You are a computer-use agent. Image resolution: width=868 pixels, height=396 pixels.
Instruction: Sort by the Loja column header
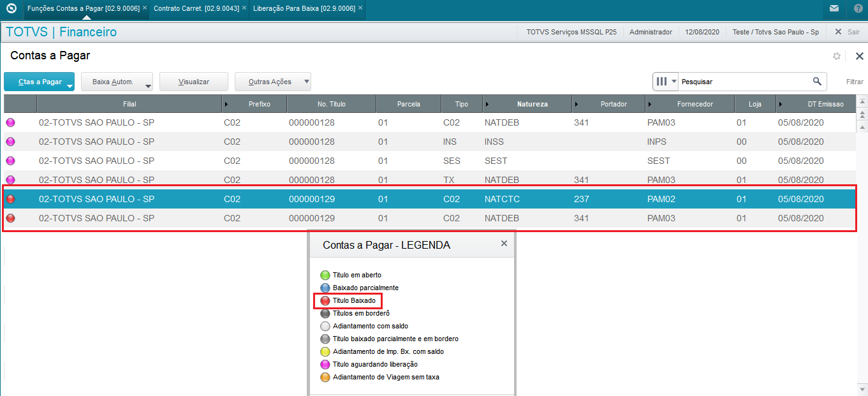754,104
